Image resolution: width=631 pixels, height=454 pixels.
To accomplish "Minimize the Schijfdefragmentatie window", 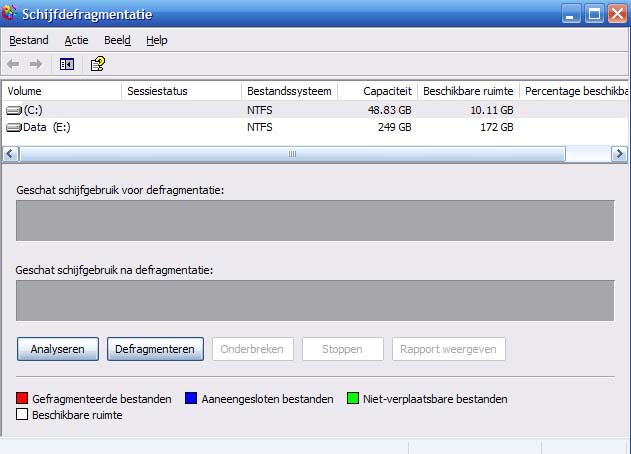I will [571, 14].
